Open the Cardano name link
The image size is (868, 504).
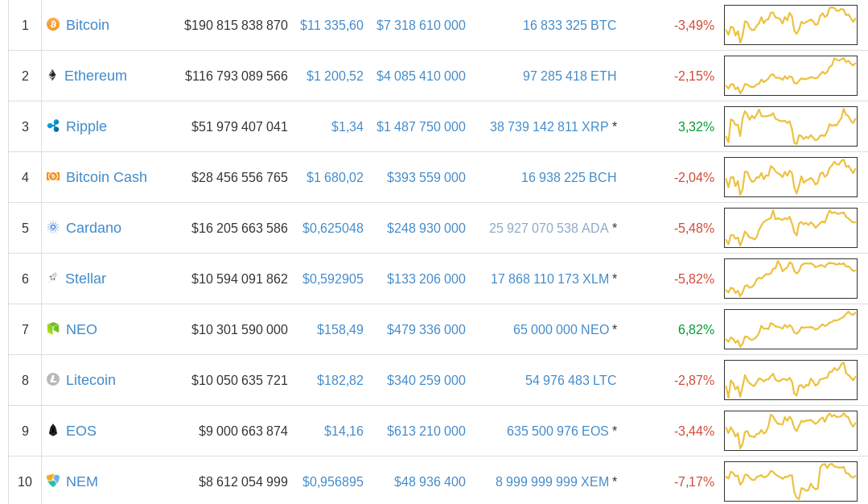coord(93,228)
